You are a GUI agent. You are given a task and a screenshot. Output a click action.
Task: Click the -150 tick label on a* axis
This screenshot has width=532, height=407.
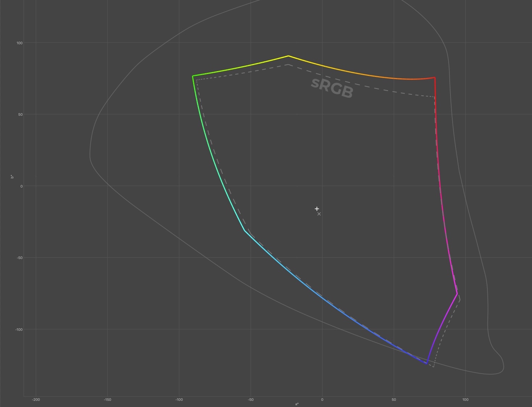click(x=107, y=400)
